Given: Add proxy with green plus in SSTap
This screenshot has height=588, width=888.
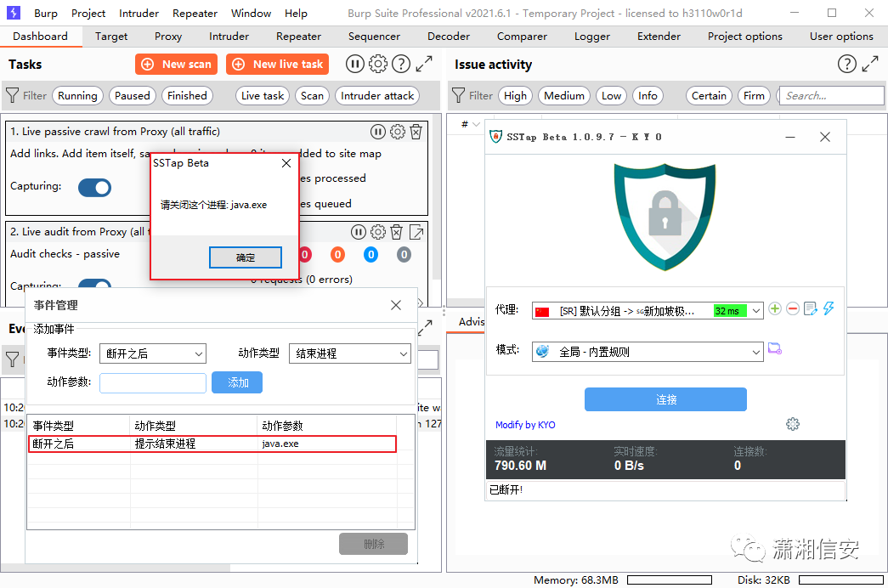Looking at the screenshot, I should pyautogui.click(x=775, y=308).
